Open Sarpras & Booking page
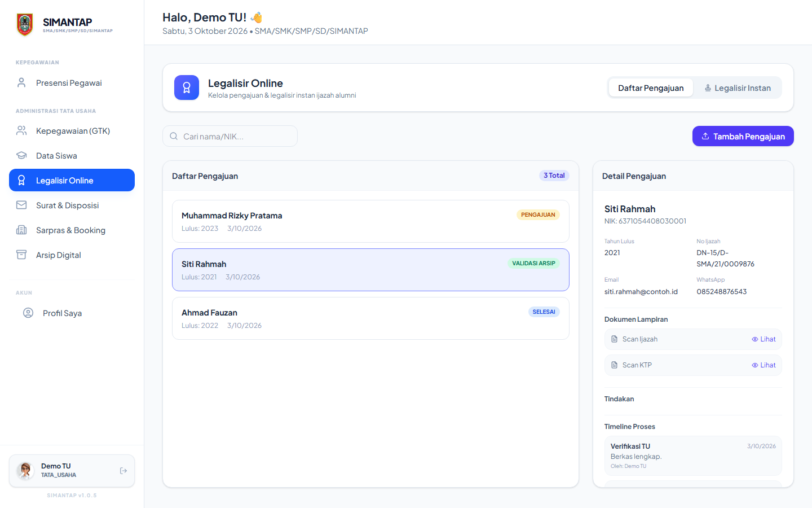The width and height of the screenshot is (812, 508). pos(72,230)
